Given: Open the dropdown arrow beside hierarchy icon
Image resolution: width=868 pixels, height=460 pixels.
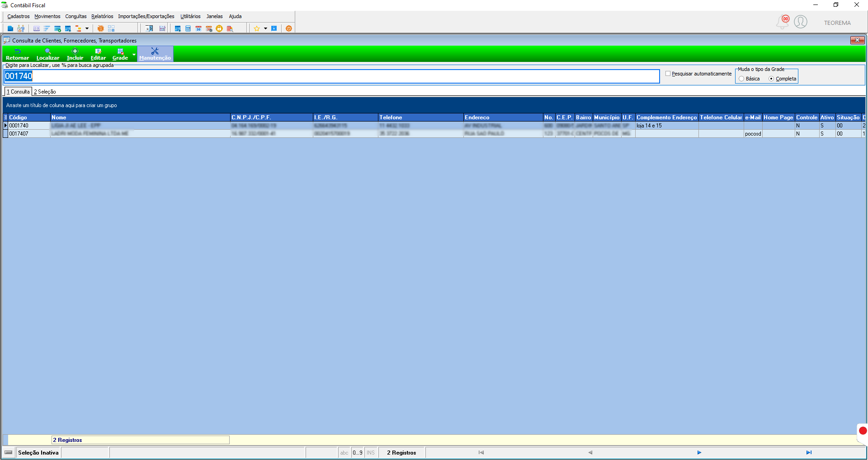Looking at the screenshot, I should click(x=87, y=28).
